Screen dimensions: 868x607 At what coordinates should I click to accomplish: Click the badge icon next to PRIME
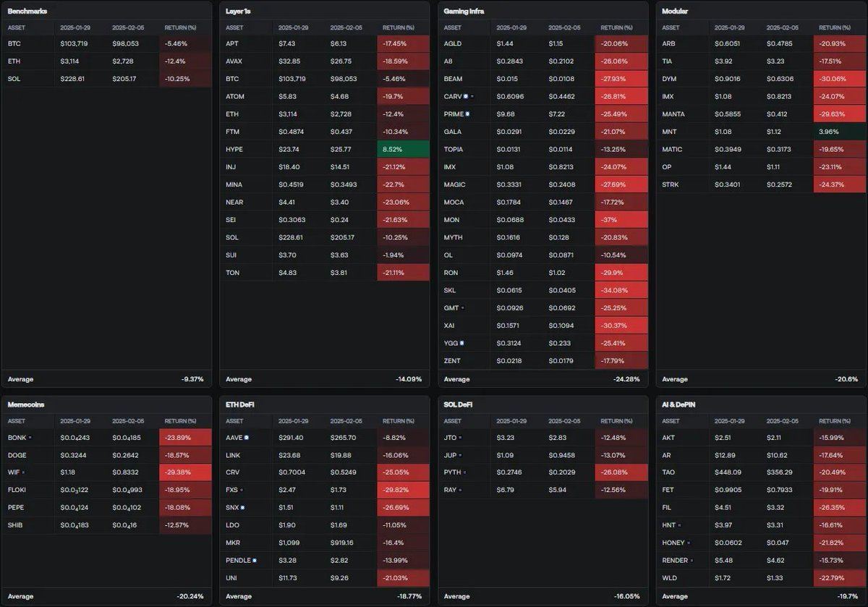(468, 114)
